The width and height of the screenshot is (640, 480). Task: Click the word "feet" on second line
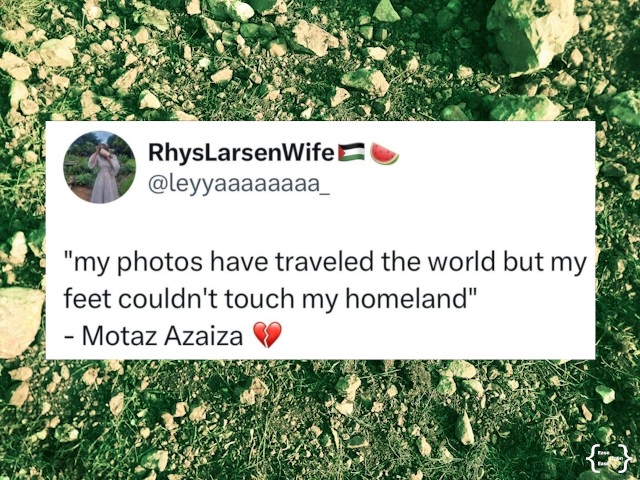88,298
